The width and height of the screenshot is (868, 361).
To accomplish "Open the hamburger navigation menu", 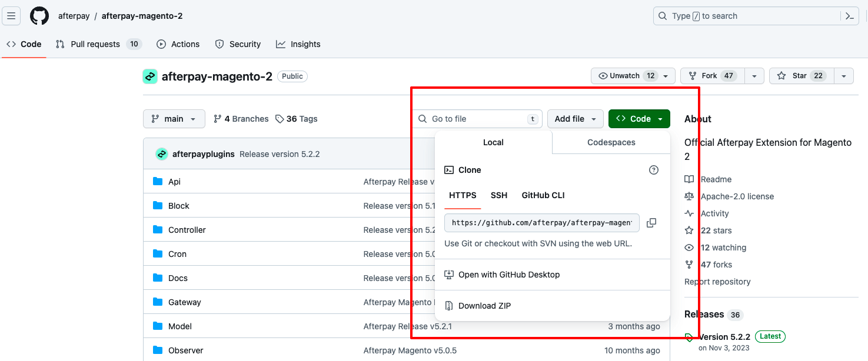I will click(12, 16).
